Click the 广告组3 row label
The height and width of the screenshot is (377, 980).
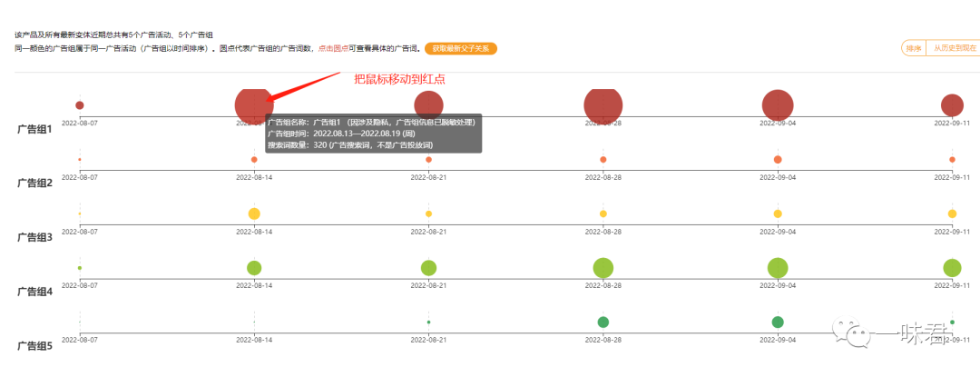34,238
